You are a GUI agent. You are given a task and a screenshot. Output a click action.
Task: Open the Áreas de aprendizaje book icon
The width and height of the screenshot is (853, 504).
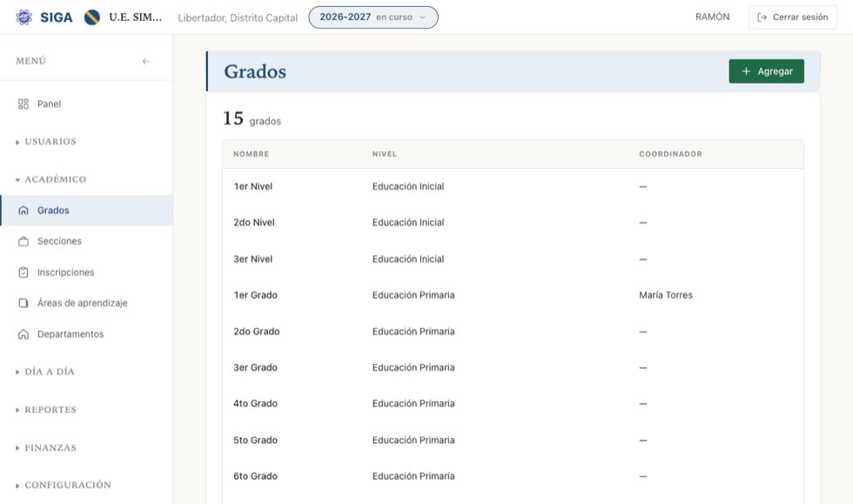(x=24, y=303)
